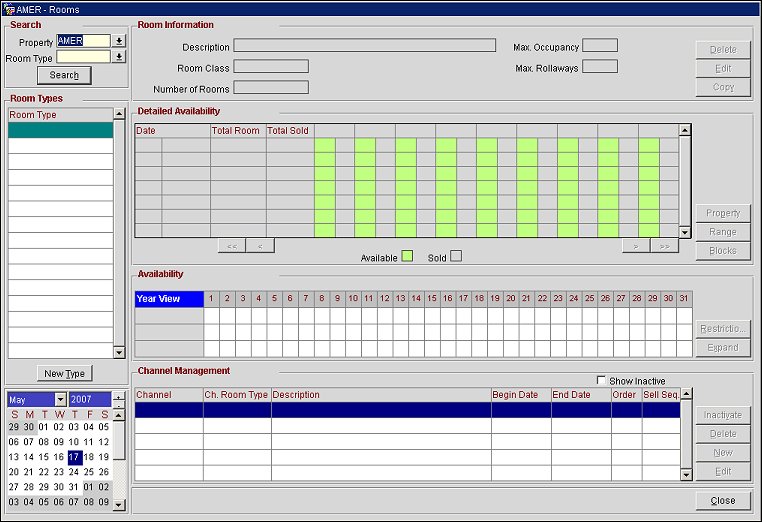Screen dimensions: 762x522
Task: Click the Year View header cell
Action: tap(168, 298)
